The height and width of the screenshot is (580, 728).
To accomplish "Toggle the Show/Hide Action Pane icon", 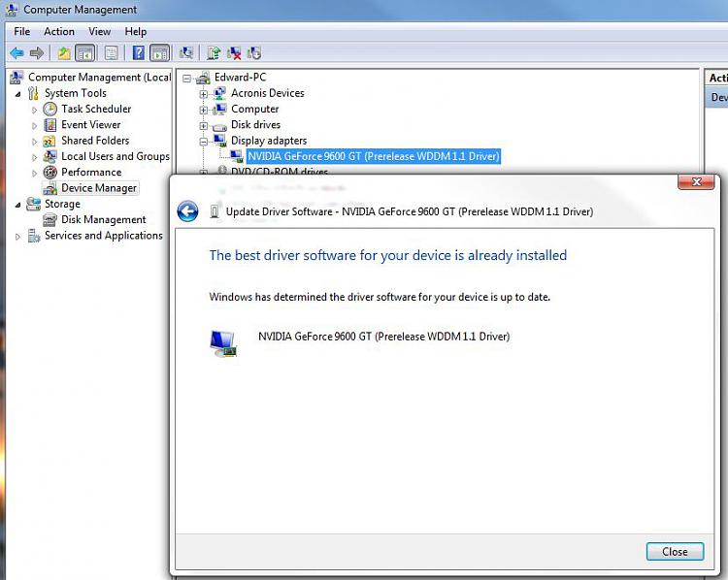I will point(160,53).
